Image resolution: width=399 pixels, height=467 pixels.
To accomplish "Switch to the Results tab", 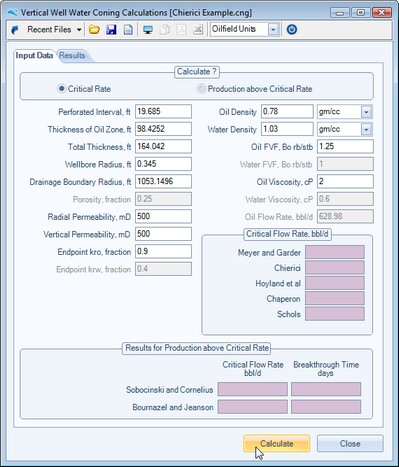I will (x=72, y=55).
